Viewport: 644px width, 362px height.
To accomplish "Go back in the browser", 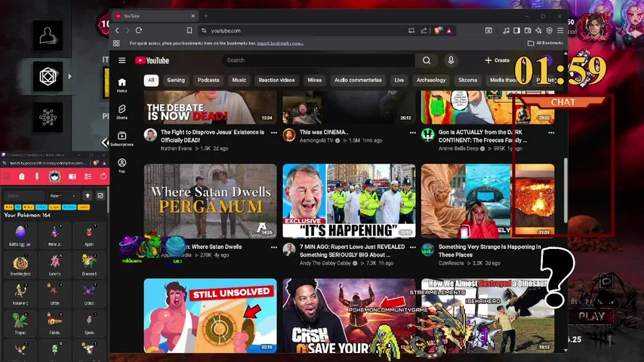I will pyautogui.click(x=117, y=30).
